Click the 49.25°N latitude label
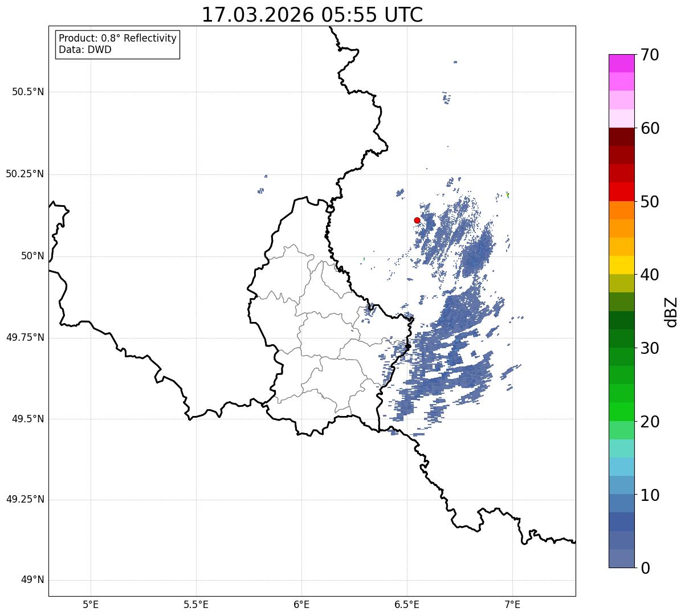The image size is (685, 616). tap(25, 500)
